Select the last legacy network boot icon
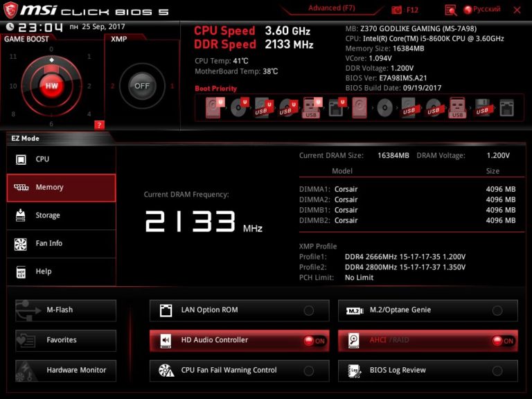 [x=506, y=108]
